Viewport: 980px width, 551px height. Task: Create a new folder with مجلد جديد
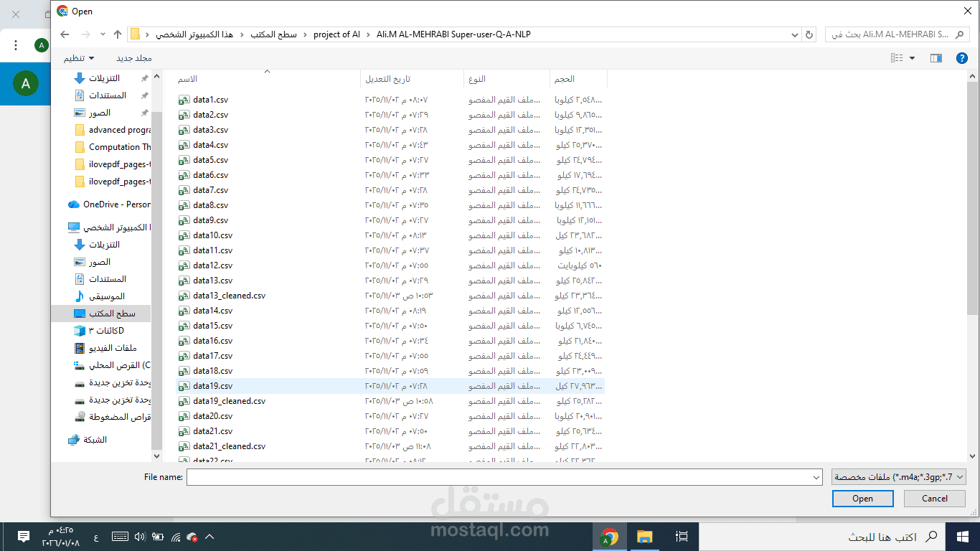pos(134,58)
